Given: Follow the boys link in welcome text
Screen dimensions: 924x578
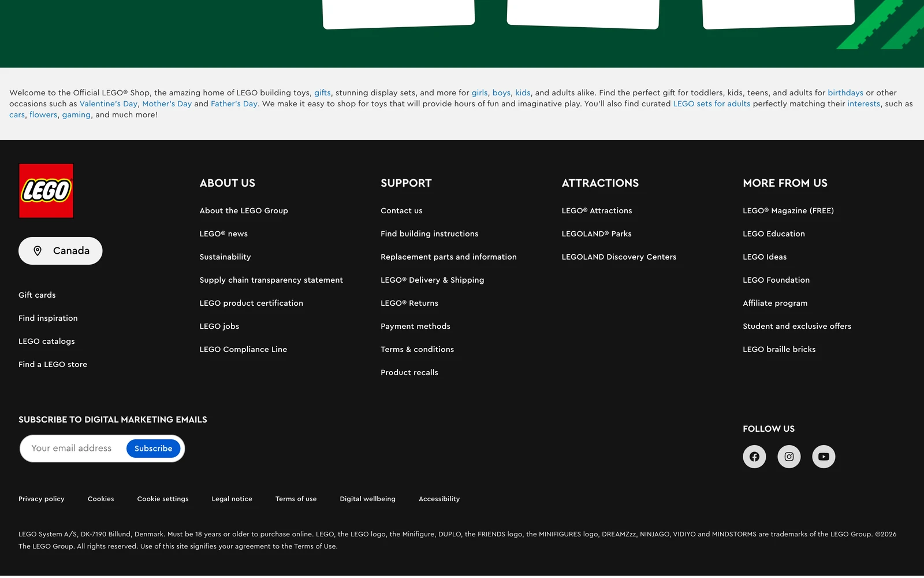Looking at the screenshot, I should coord(501,92).
